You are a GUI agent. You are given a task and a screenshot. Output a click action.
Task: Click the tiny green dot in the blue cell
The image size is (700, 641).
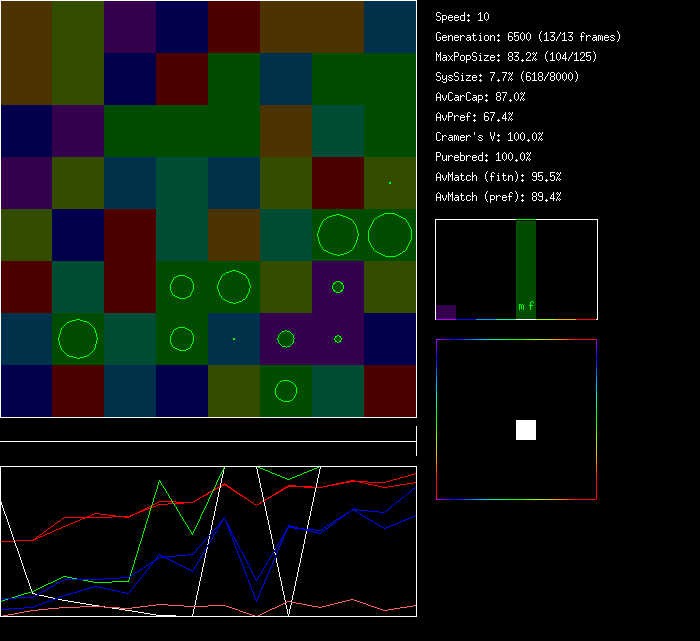(x=234, y=339)
